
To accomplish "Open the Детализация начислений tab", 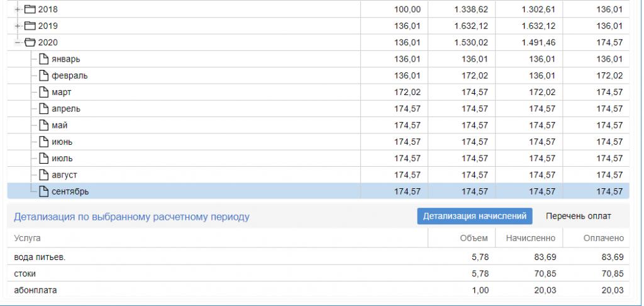I will (x=475, y=217).
